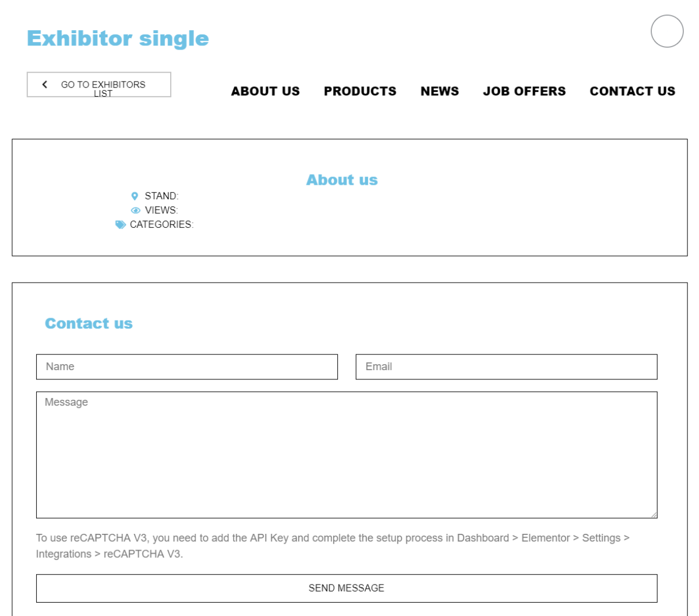Click the "Exhibitor single" page title
This screenshot has height=616, width=699.
(x=118, y=38)
